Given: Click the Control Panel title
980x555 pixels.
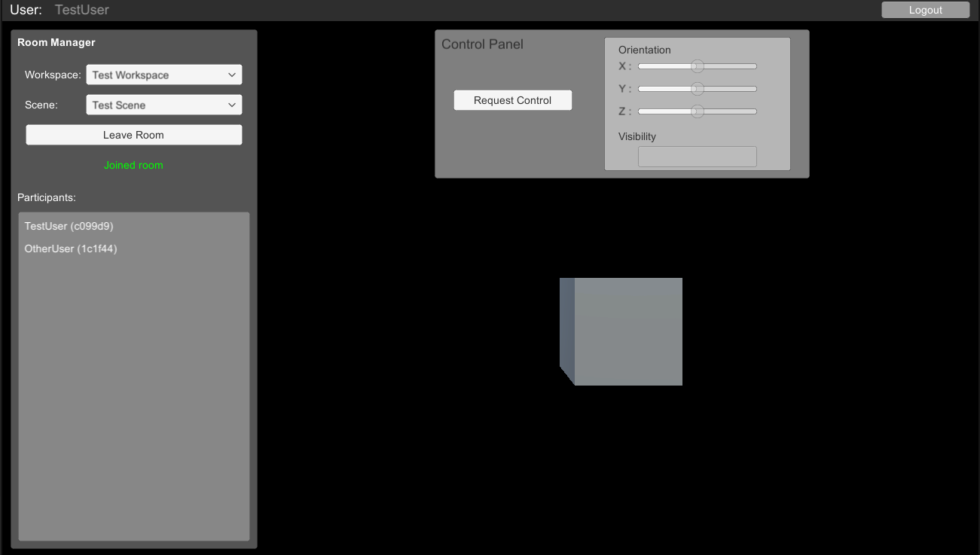Looking at the screenshot, I should point(482,44).
